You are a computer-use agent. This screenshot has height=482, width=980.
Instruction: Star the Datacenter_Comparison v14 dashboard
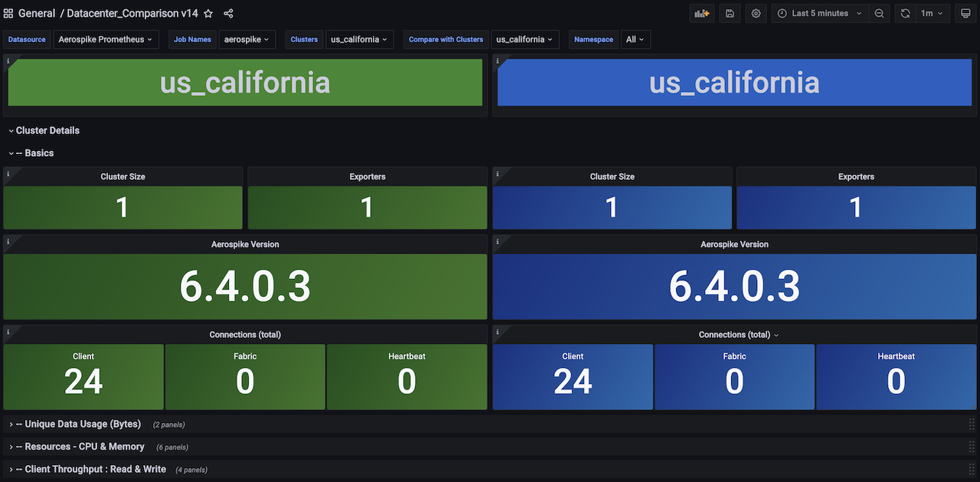[208, 14]
